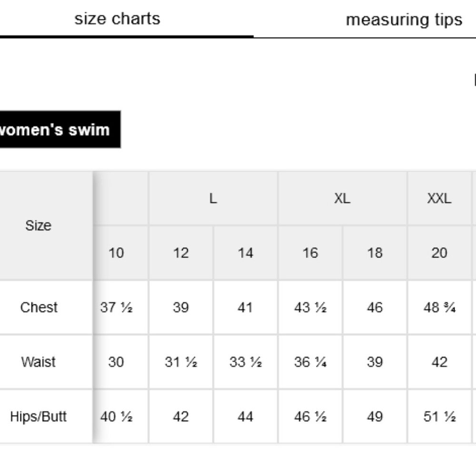This screenshot has height=476, width=476.
Task: Click the size 14 column header
Action: click(x=246, y=253)
